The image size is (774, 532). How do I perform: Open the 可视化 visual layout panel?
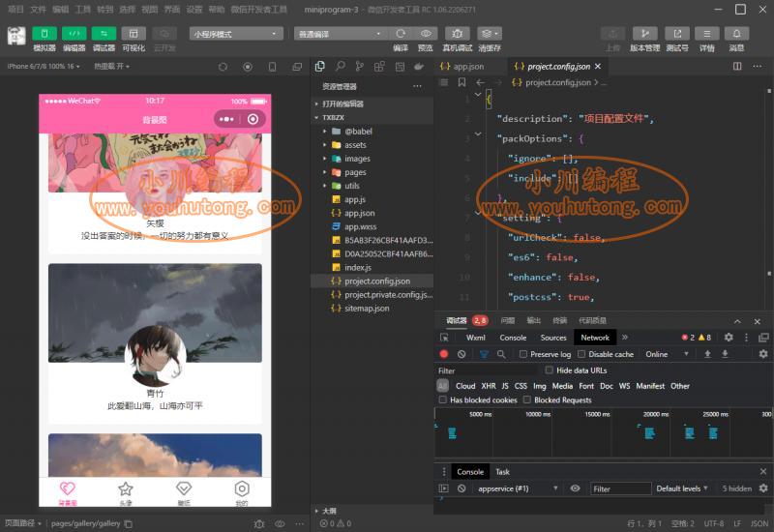[x=134, y=34]
